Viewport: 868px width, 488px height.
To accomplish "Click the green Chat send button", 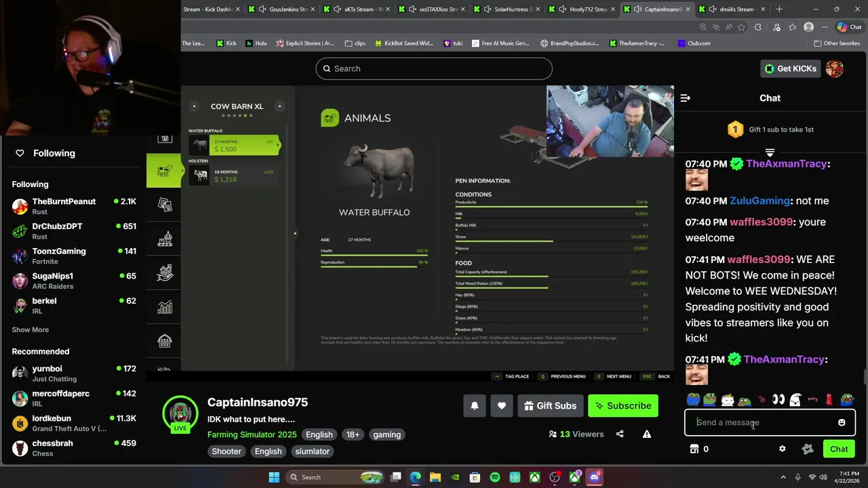I will (x=839, y=449).
